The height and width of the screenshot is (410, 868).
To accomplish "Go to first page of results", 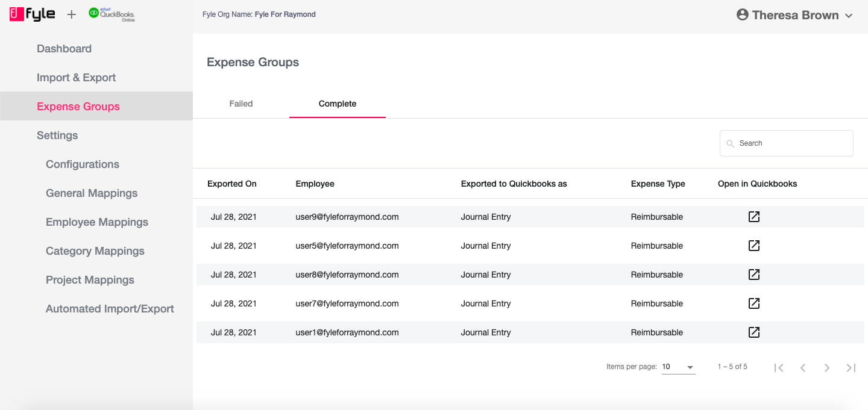I will coord(779,367).
